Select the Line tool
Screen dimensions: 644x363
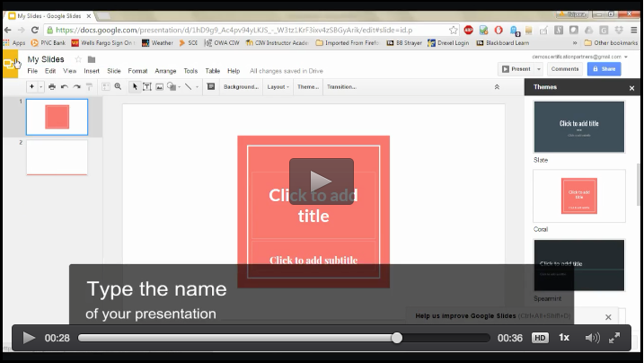click(x=188, y=86)
